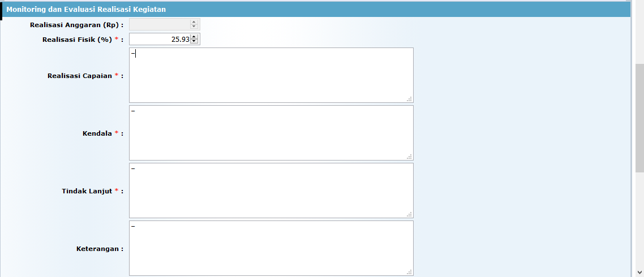Click the Monitoring dan Evaluasi Realisasi Kegiatan header

pyautogui.click(x=86, y=10)
